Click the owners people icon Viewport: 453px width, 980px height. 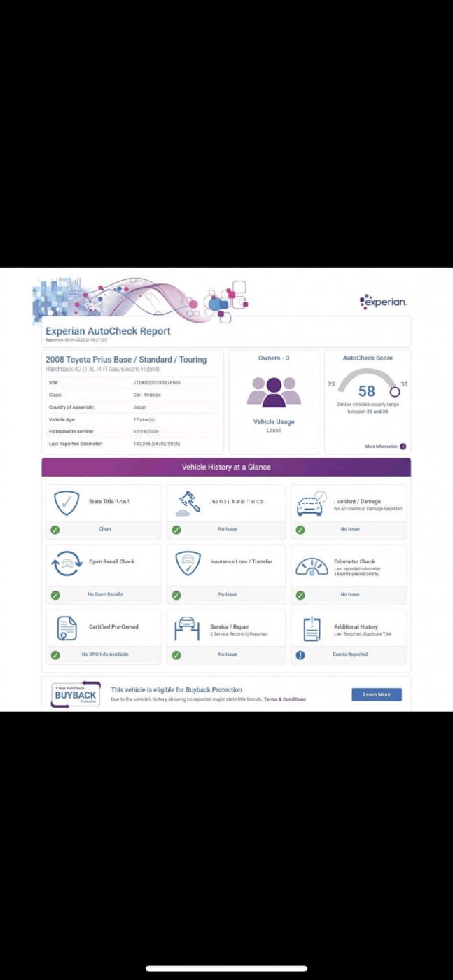tap(274, 392)
